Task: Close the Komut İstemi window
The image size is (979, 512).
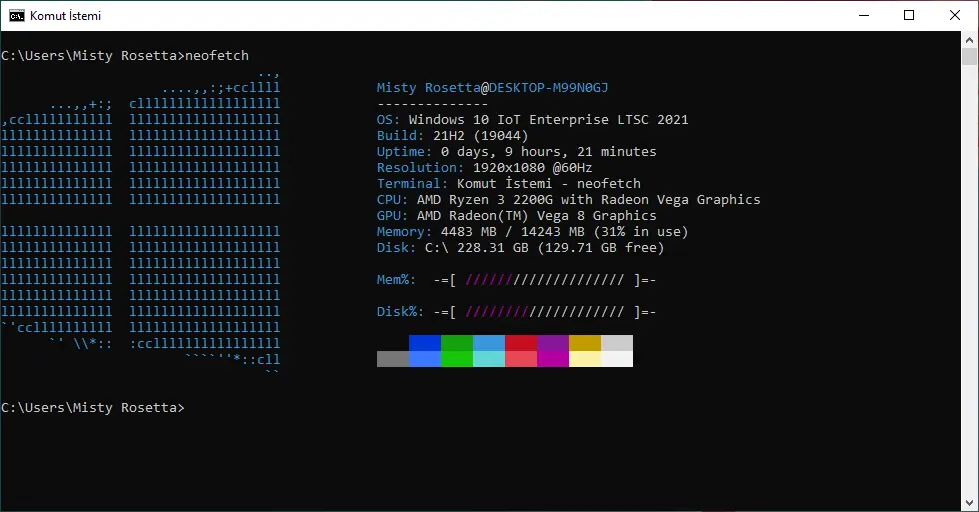Action: 955,16
